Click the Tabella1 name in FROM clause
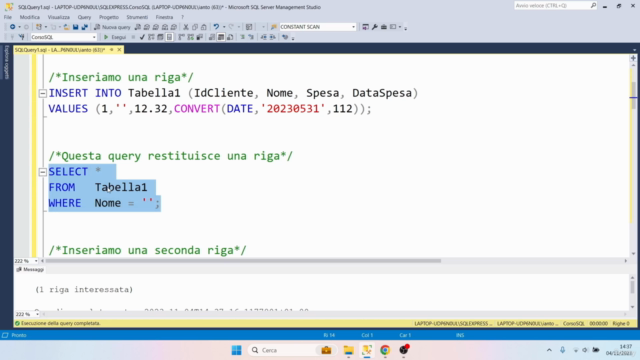Image resolution: width=640 pixels, height=360 pixels. (121, 187)
